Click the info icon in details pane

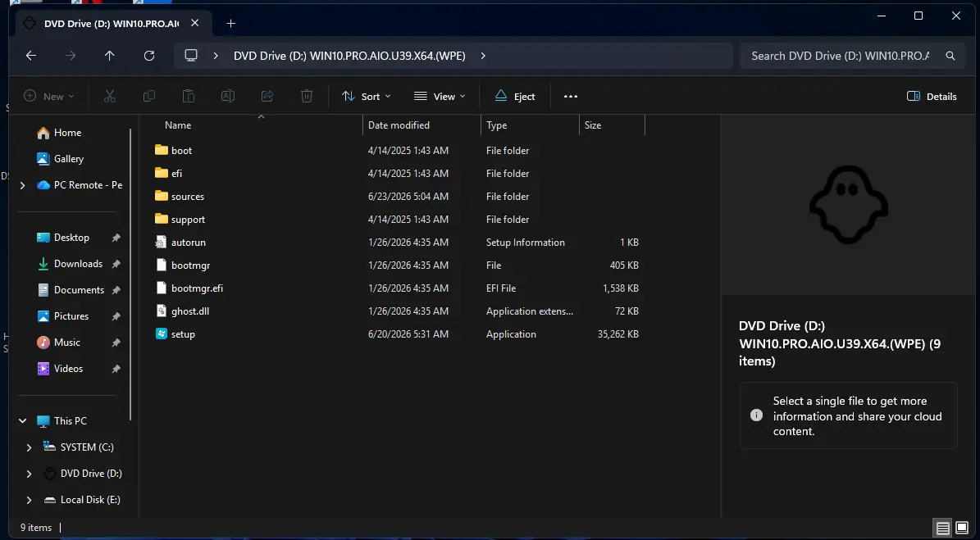coord(756,415)
